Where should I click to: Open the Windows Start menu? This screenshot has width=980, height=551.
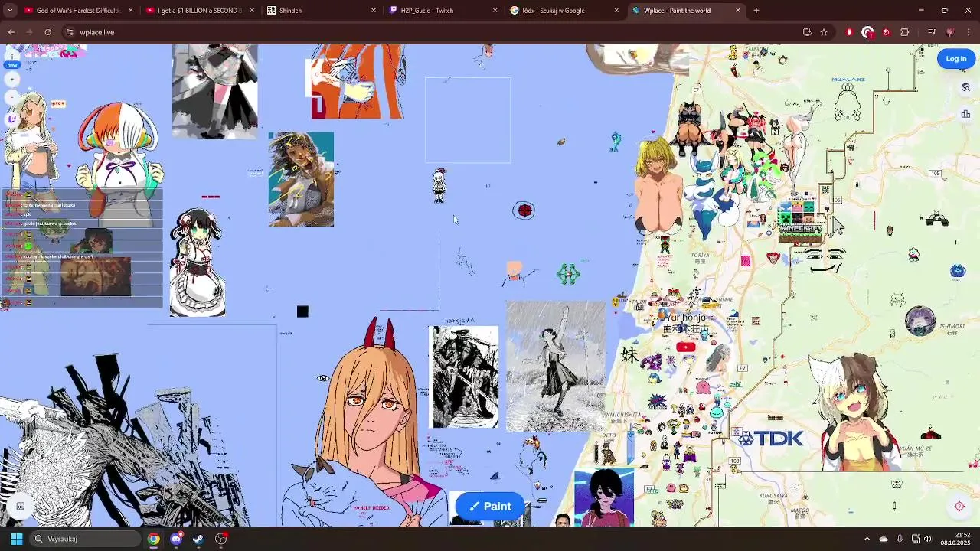16,539
